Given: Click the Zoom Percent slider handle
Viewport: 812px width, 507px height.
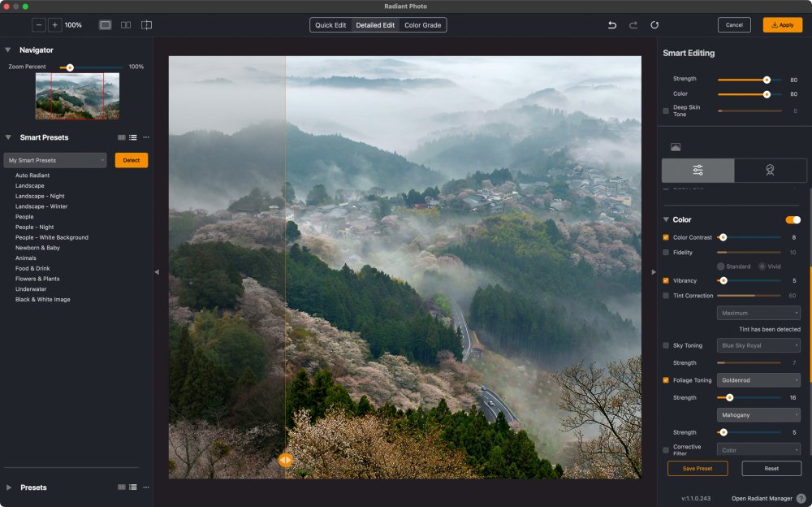Looking at the screenshot, I should pos(70,67).
